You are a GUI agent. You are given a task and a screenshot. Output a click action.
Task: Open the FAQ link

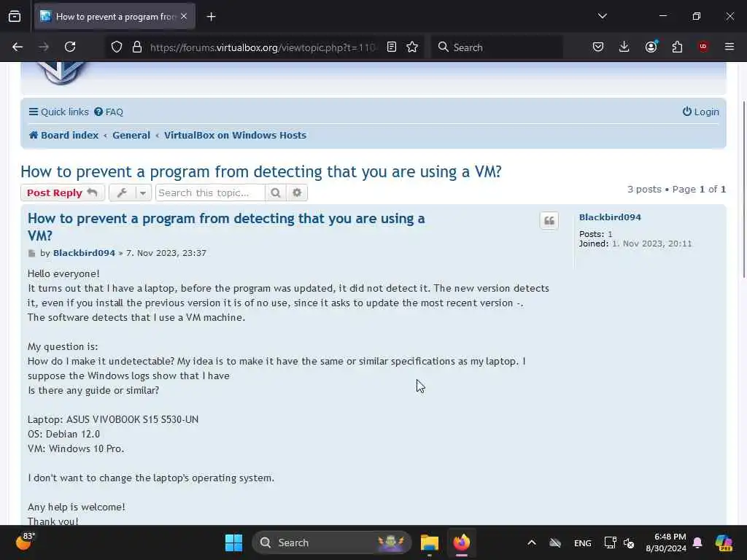click(109, 112)
